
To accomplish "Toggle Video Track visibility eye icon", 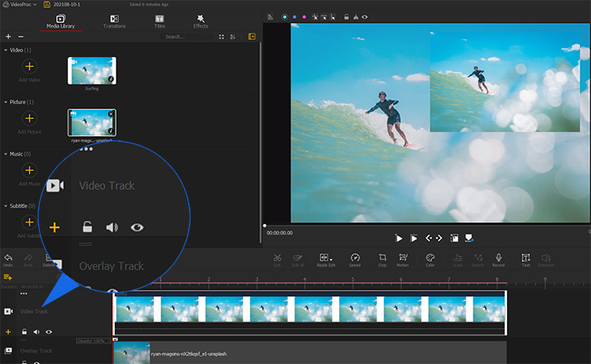I will [x=49, y=332].
